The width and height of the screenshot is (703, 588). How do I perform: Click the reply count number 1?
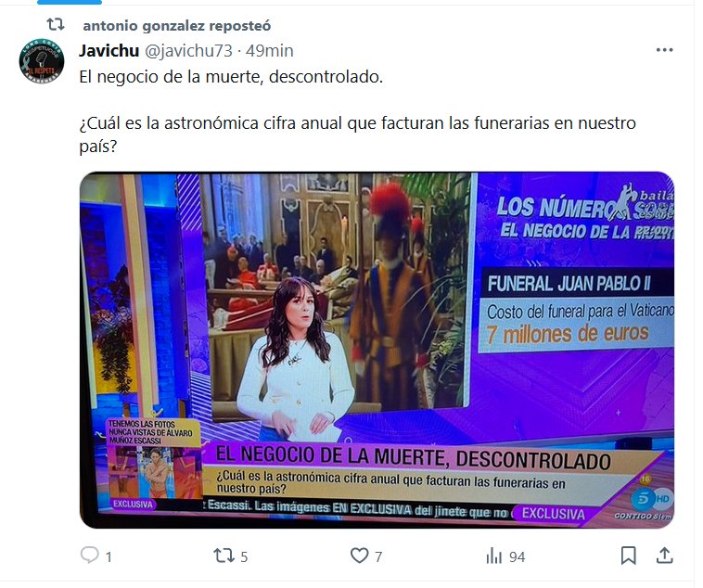pos(109,557)
